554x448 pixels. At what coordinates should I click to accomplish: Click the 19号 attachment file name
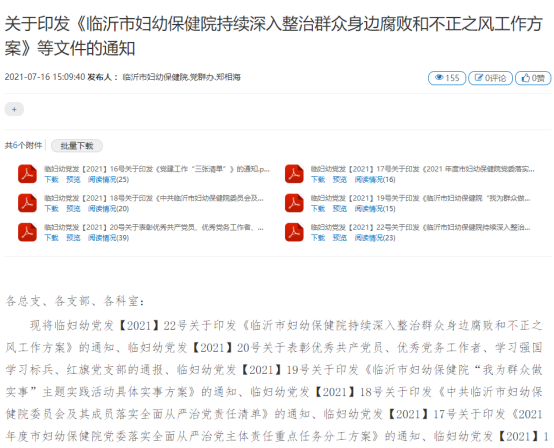420,198
